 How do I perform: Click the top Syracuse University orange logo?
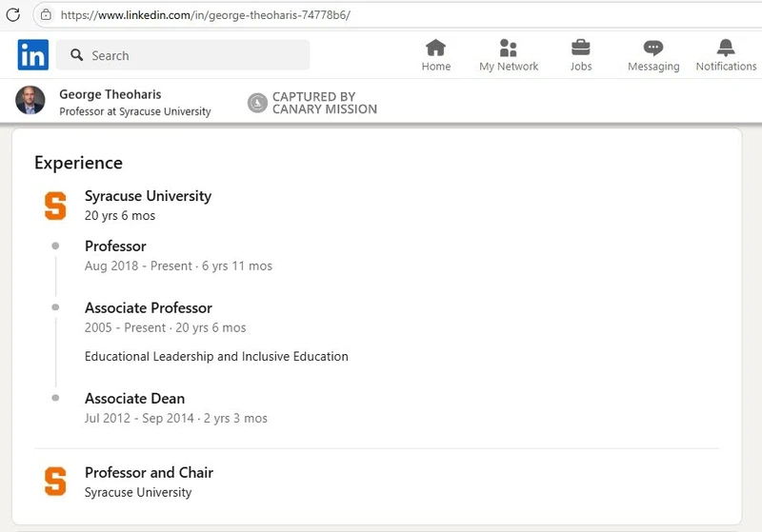[x=56, y=206]
